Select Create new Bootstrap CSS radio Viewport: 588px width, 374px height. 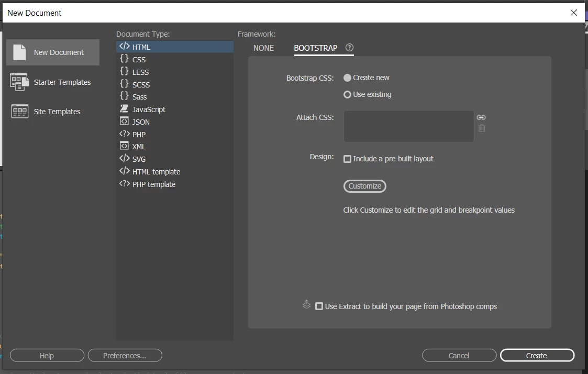pyautogui.click(x=347, y=78)
